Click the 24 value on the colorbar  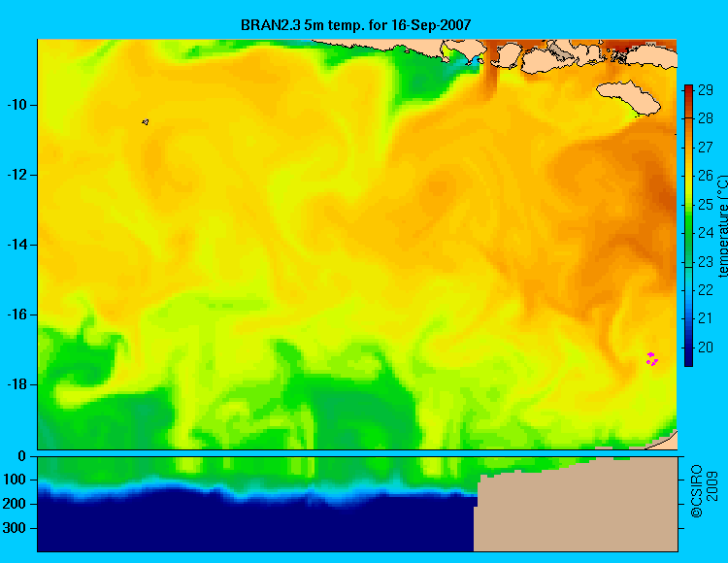coord(706,233)
